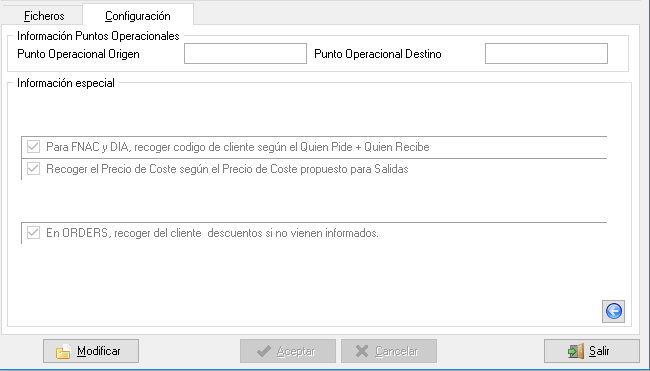Image resolution: width=650 pixels, height=371 pixels.
Task: Click the folder icon on Modificar
Action: [63, 352]
